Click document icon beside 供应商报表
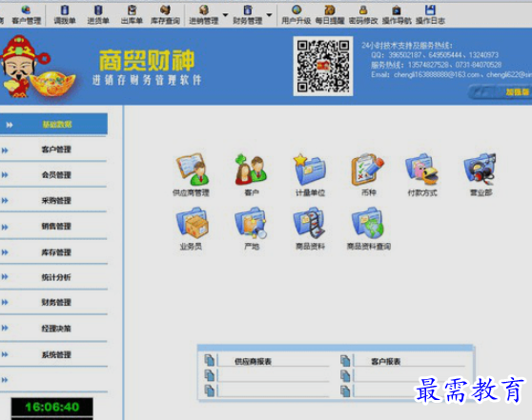The image size is (532, 420). click(210, 360)
